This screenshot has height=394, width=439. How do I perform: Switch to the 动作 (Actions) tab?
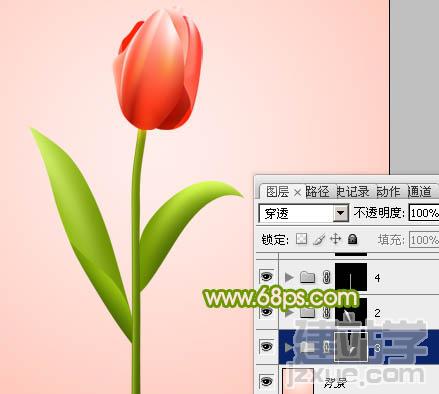[x=388, y=192]
